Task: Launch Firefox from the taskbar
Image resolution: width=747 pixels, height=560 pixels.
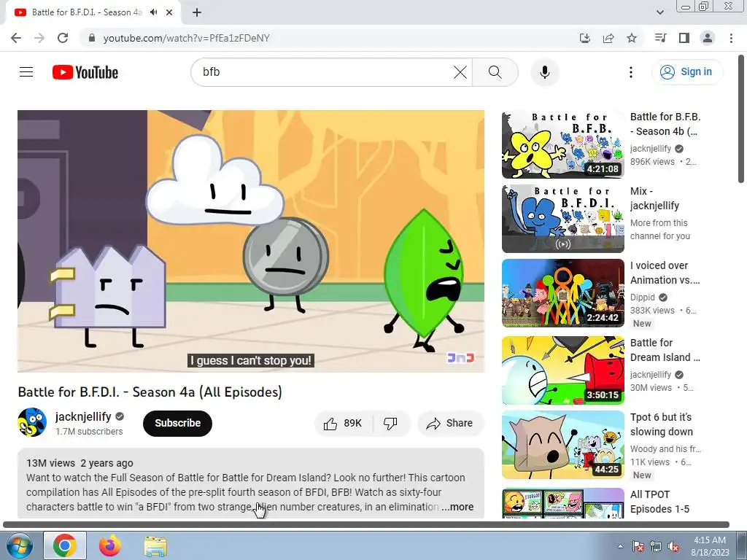Action: [110, 545]
